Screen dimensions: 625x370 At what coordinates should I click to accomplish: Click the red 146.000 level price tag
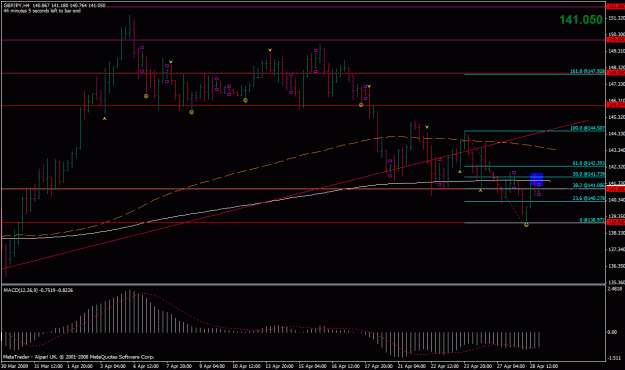coord(616,105)
